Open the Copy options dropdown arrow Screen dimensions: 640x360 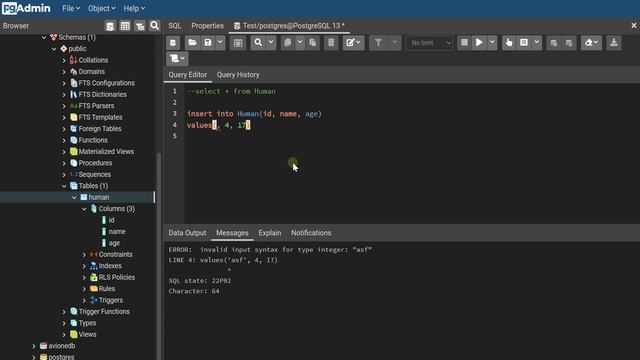click(300, 43)
